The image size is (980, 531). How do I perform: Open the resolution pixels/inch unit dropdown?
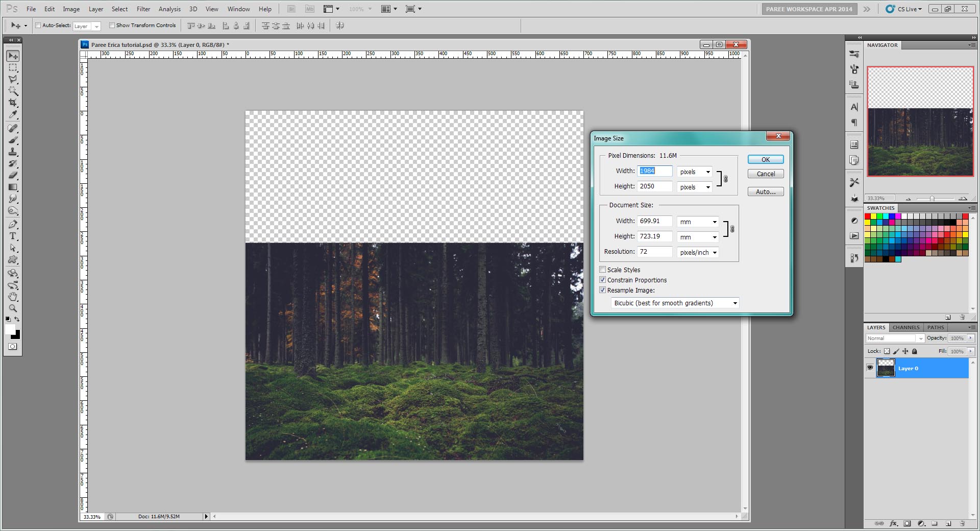coord(698,252)
